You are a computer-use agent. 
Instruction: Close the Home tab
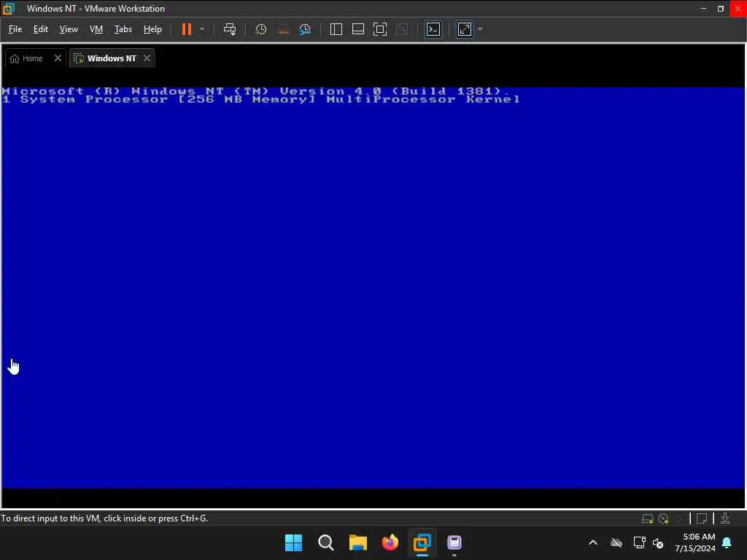[58, 58]
